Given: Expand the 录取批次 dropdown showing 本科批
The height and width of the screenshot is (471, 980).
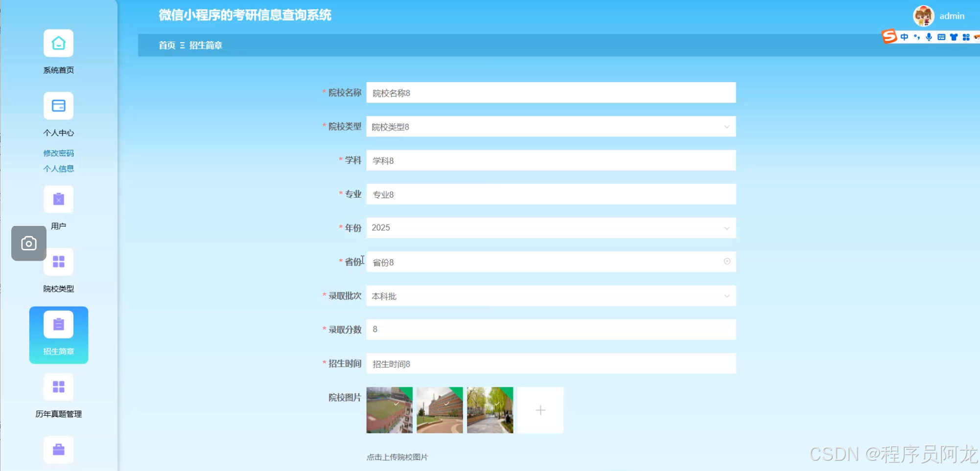Looking at the screenshot, I should 726,296.
